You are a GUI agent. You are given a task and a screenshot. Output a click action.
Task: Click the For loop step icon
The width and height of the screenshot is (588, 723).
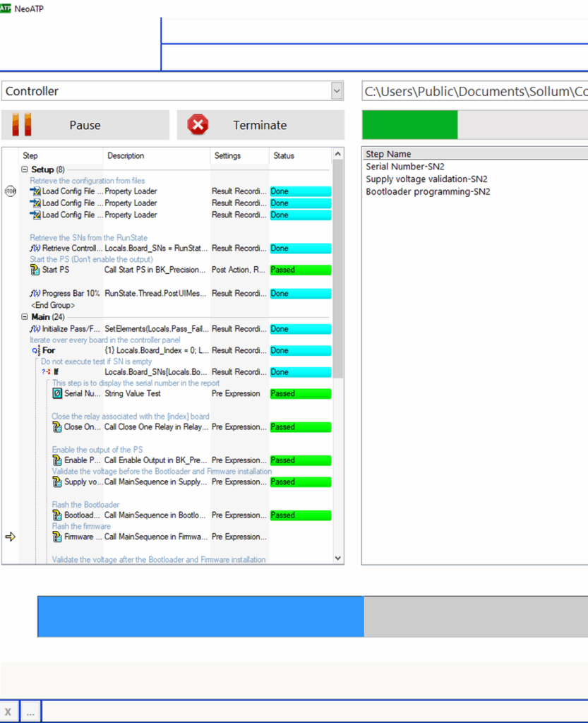click(36, 350)
